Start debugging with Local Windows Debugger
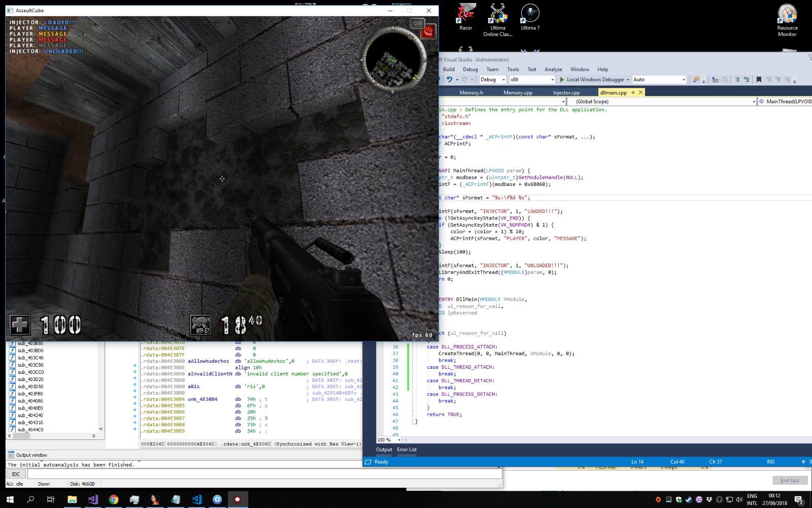Image resolution: width=812 pixels, height=508 pixels. [593, 79]
